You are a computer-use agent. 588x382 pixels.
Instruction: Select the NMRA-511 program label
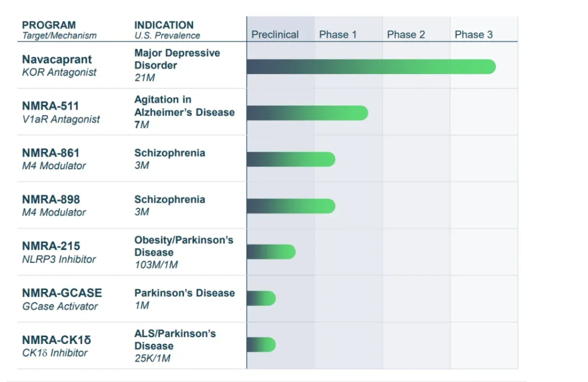coord(50,106)
